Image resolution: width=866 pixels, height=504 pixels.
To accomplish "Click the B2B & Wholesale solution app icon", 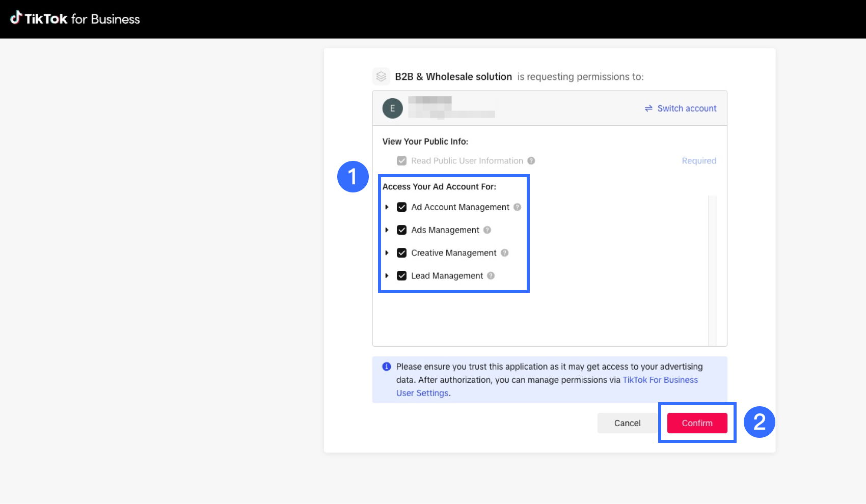I will tap(381, 76).
